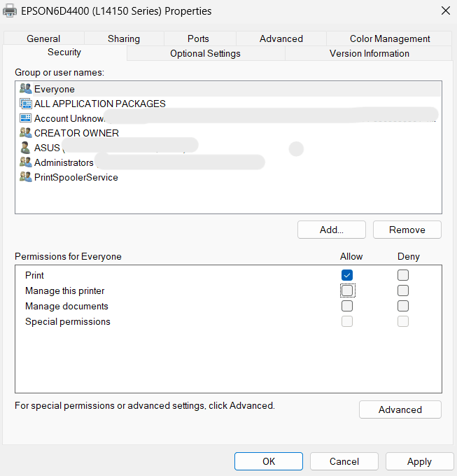Viewport: 457px width, 476px height.
Task: Click the Manage documents label
Action: tap(66, 306)
